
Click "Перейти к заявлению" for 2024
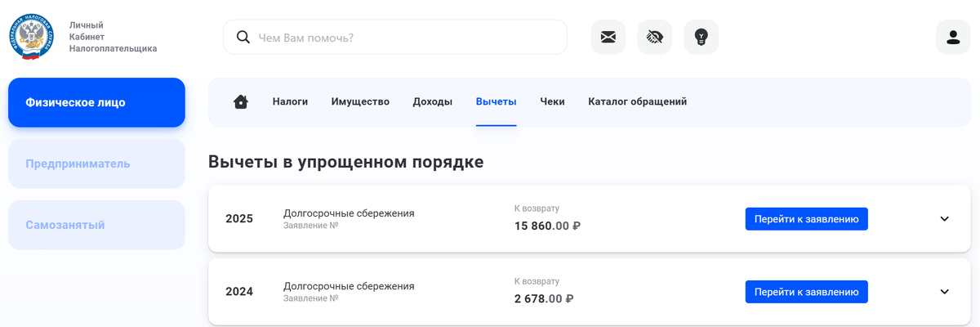click(806, 292)
